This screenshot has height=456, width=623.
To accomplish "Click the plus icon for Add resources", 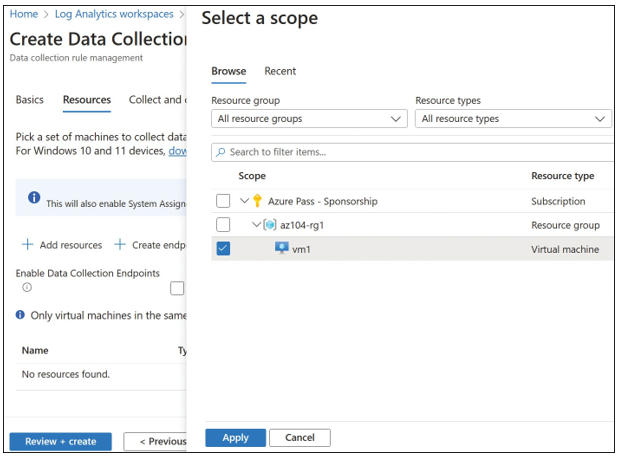I will tap(27, 244).
